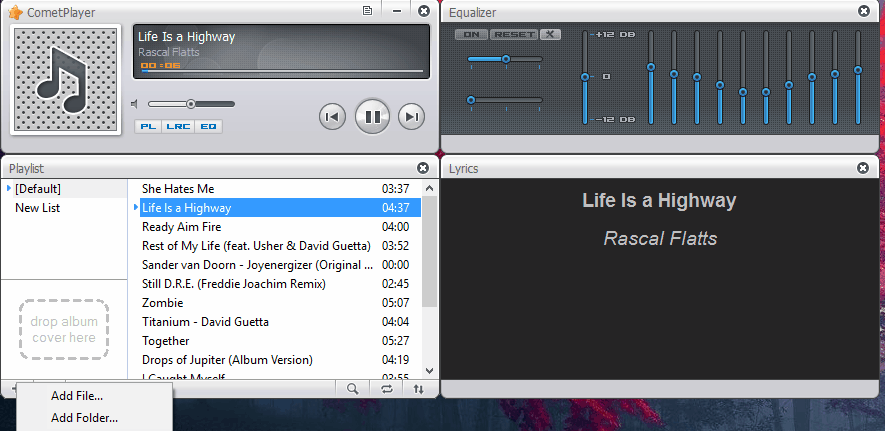The width and height of the screenshot is (885, 431).
Task: Select Drops of Jupiter (Album Version)
Action: pos(281,360)
